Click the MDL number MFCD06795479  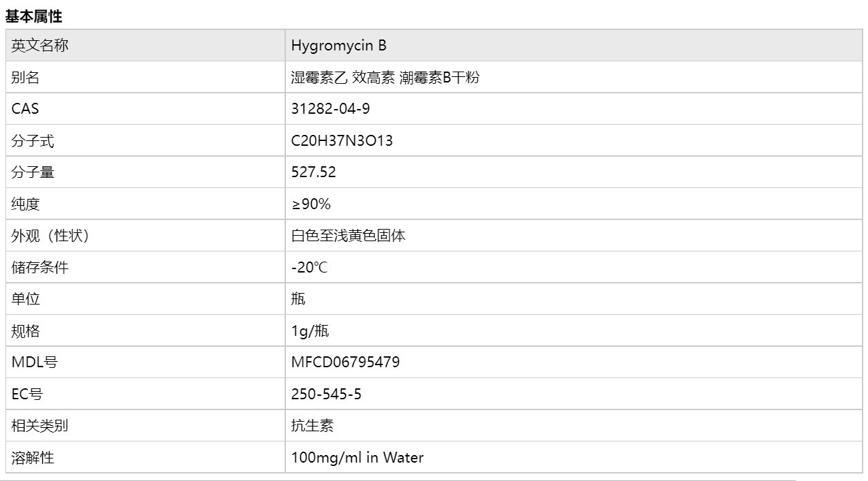[345, 362]
